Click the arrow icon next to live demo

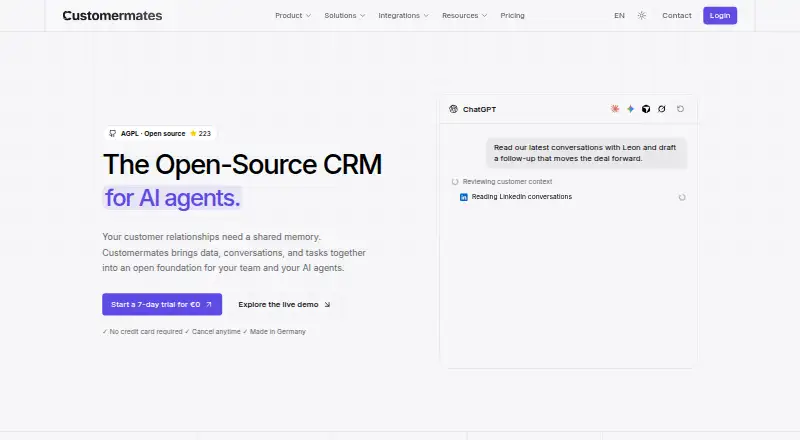tap(327, 305)
